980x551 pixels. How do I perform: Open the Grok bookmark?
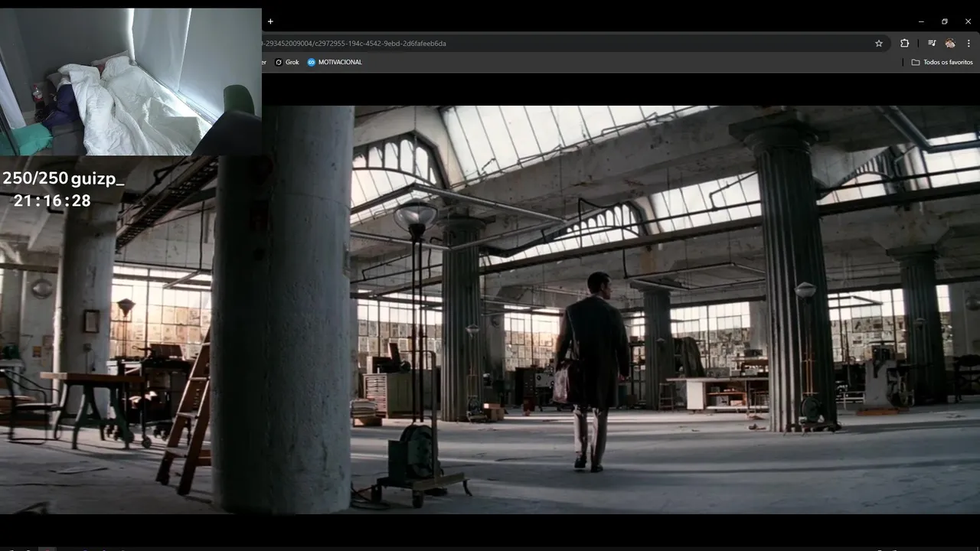[x=287, y=62]
